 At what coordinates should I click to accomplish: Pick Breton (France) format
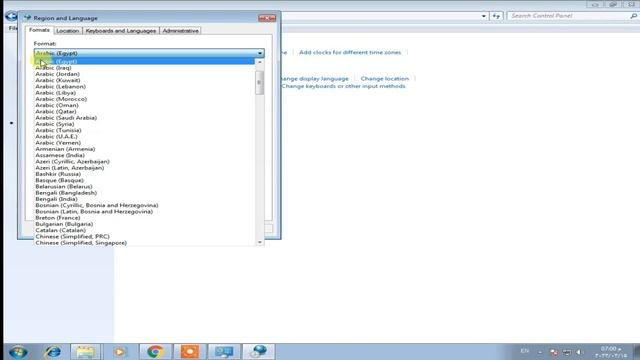(x=144, y=218)
